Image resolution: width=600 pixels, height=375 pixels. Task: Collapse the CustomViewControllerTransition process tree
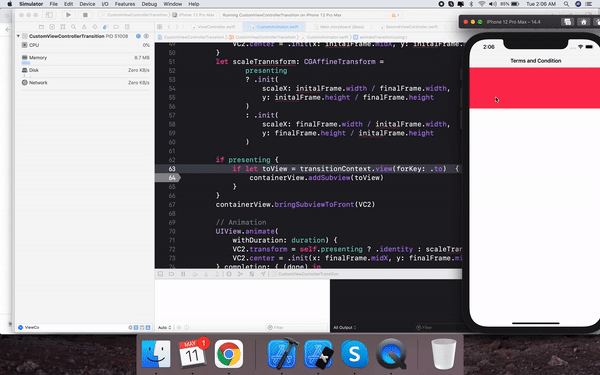[18, 36]
